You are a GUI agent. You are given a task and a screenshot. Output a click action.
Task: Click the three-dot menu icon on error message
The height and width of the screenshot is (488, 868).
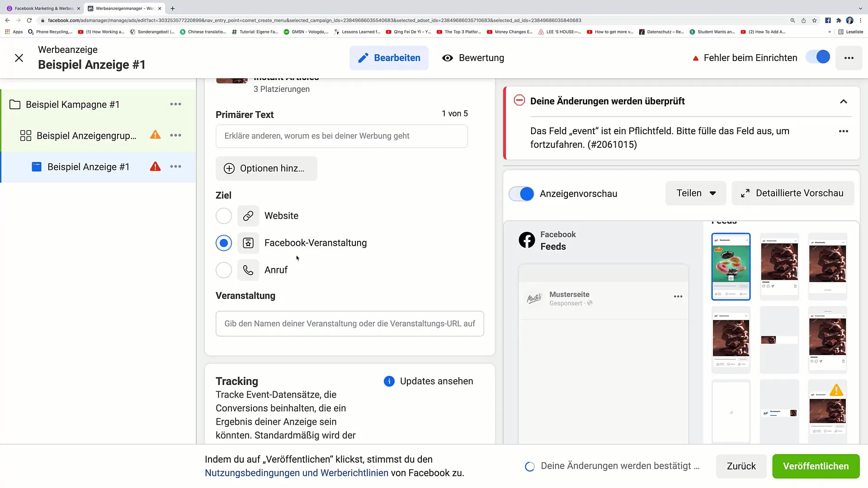844,131
